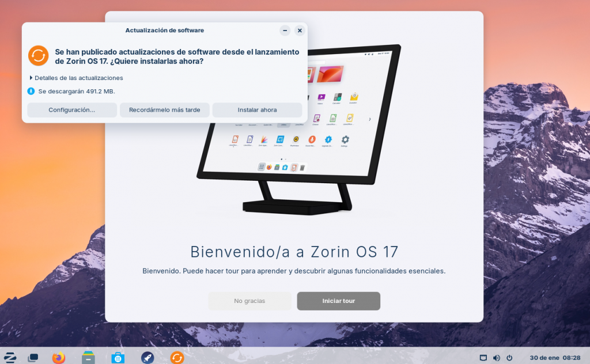
Task: Open the Software store taskbar icon
Action: pyautogui.click(x=118, y=358)
